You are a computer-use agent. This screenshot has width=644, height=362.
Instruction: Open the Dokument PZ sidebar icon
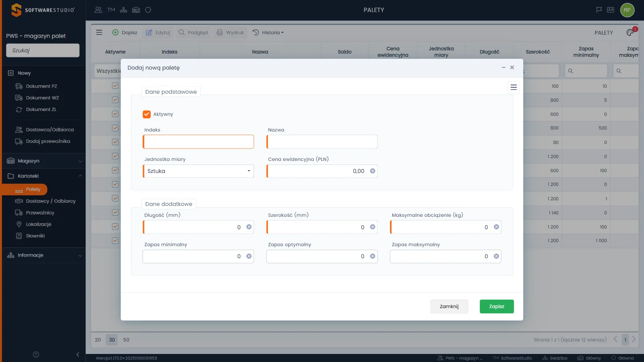point(19,86)
